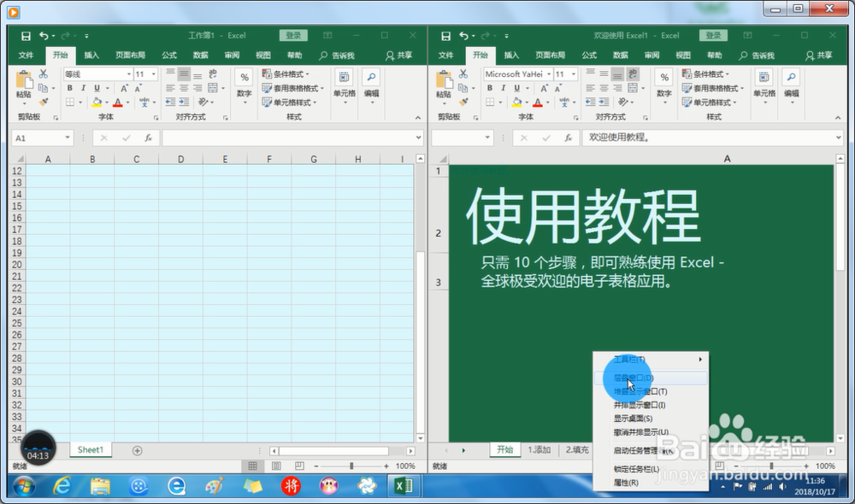Add a new sheet with the plus button

click(137, 450)
